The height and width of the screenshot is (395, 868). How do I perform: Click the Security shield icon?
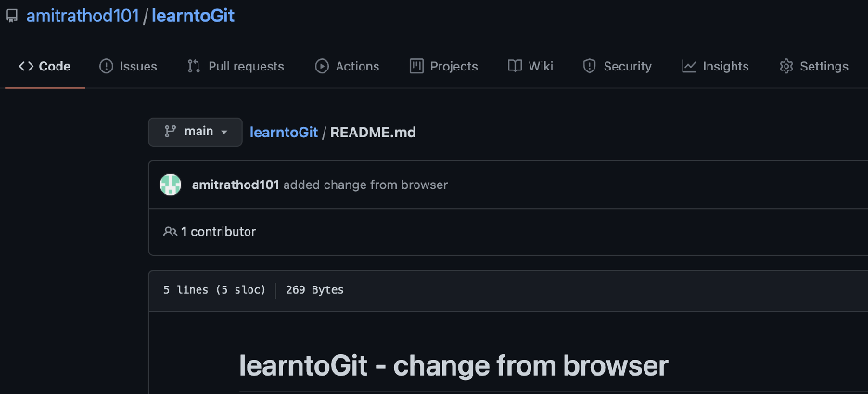point(590,67)
